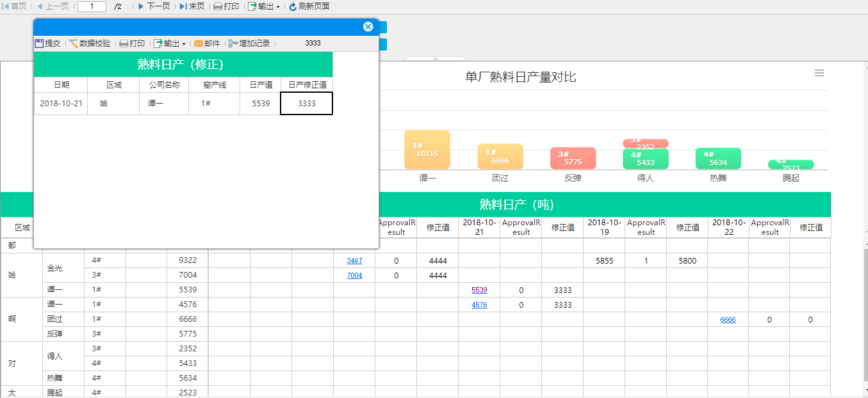The width and height of the screenshot is (868, 398).
Task: Click the orange 10115 bar for 谭一
Action: point(427,150)
